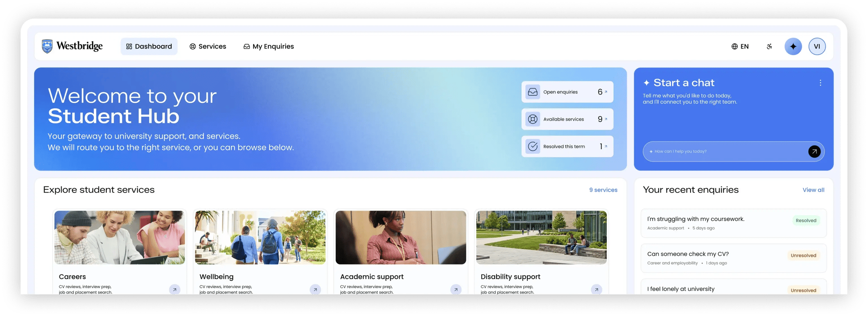Click the 'Open enquiries' label
This screenshot has width=868, height=317.
(x=560, y=92)
